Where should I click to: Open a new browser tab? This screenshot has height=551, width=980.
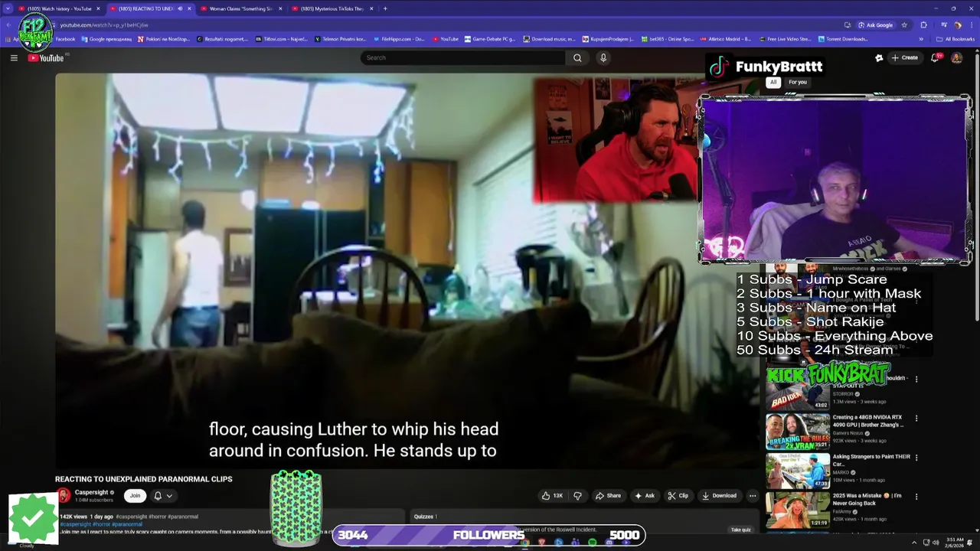[x=385, y=8]
